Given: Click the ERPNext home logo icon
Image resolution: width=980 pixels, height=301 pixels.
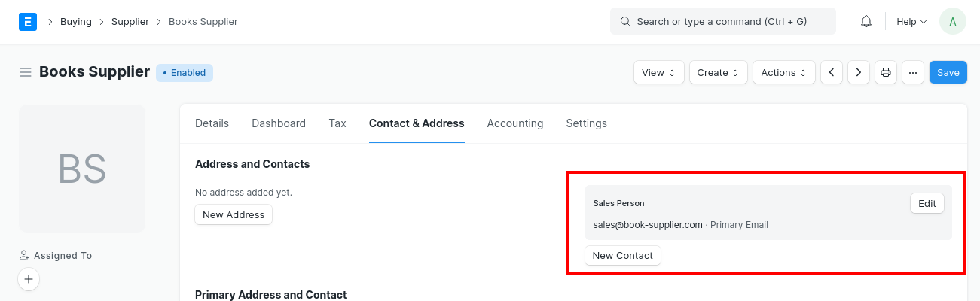Looking at the screenshot, I should (28, 21).
